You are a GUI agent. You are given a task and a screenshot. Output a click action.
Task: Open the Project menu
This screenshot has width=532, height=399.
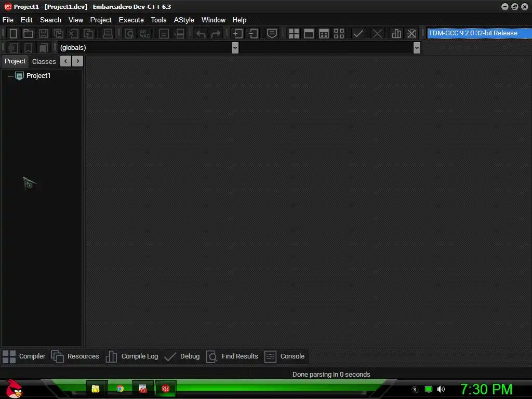coord(101,20)
